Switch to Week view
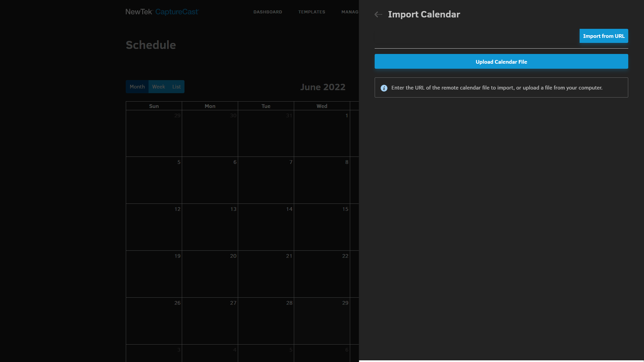Image resolution: width=644 pixels, height=362 pixels. pos(158,87)
